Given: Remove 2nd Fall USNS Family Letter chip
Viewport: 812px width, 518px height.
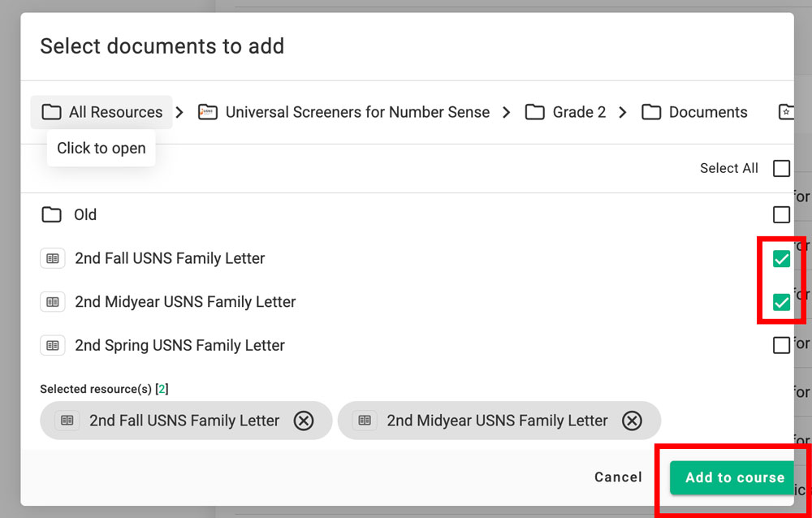Looking at the screenshot, I should (304, 421).
